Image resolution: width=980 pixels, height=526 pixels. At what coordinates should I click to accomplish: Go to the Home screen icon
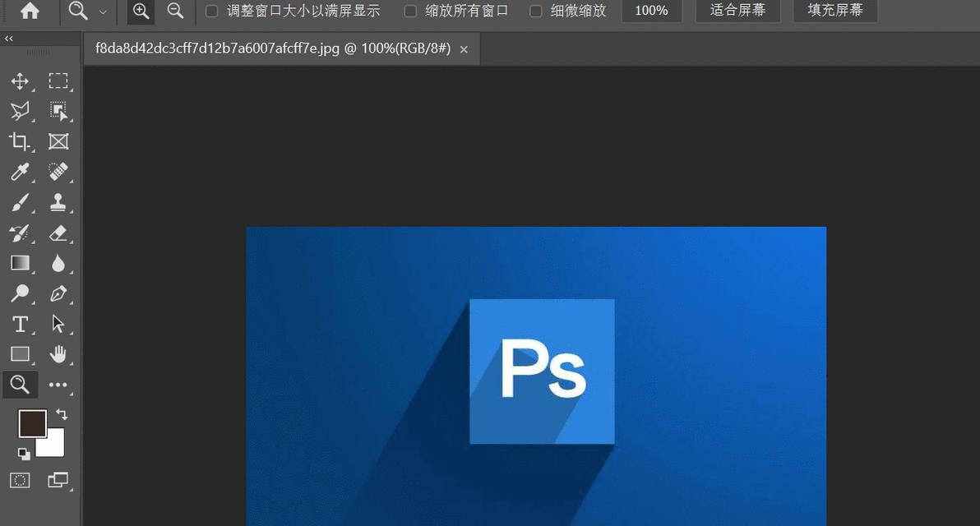[x=30, y=11]
